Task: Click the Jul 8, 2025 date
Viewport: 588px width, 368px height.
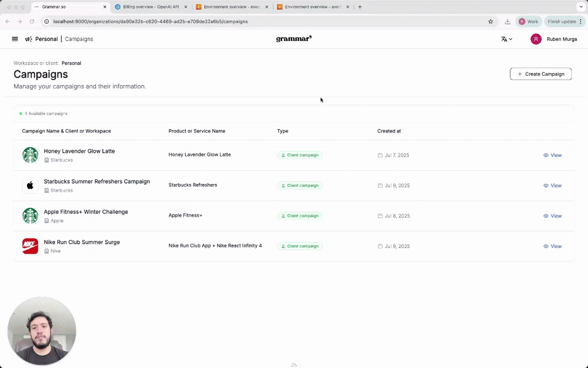Action: (397, 216)
